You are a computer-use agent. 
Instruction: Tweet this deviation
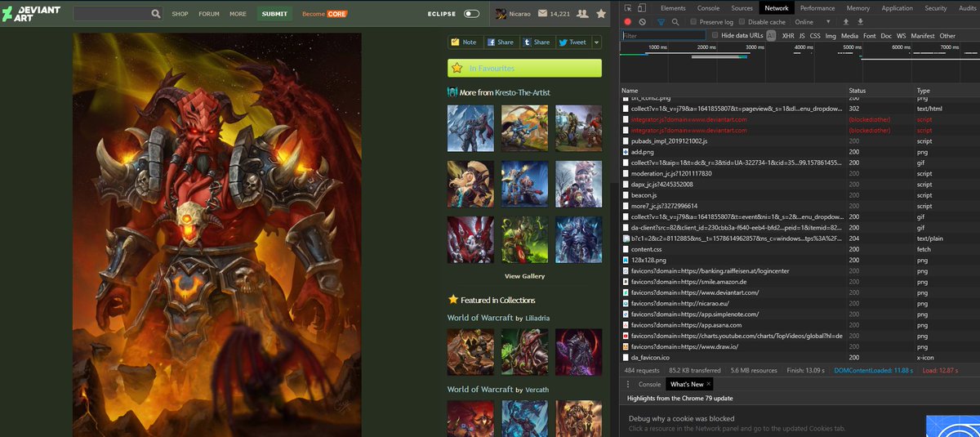pyautogui.click(x=572, y=42)
